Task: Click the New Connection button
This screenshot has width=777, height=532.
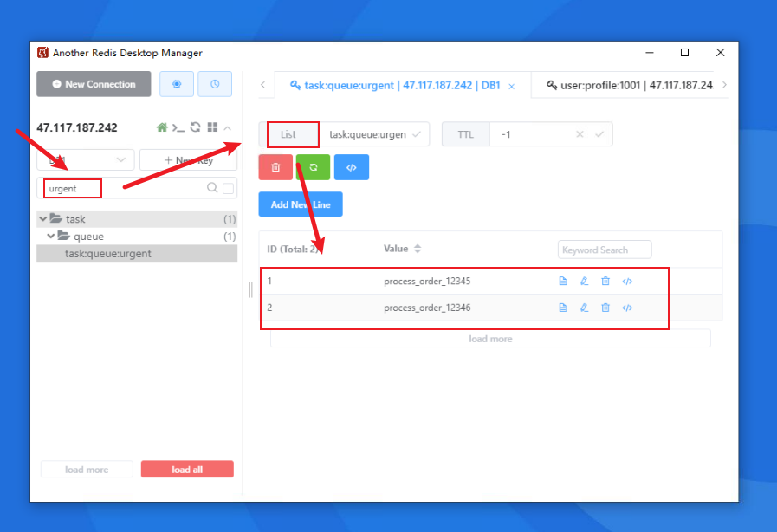Action: [x=94, y=84]
